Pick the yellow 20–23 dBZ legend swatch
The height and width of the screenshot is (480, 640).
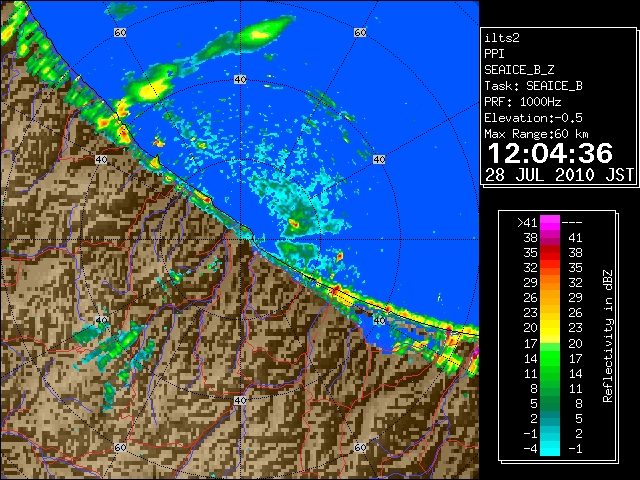[x=550, y=328]
